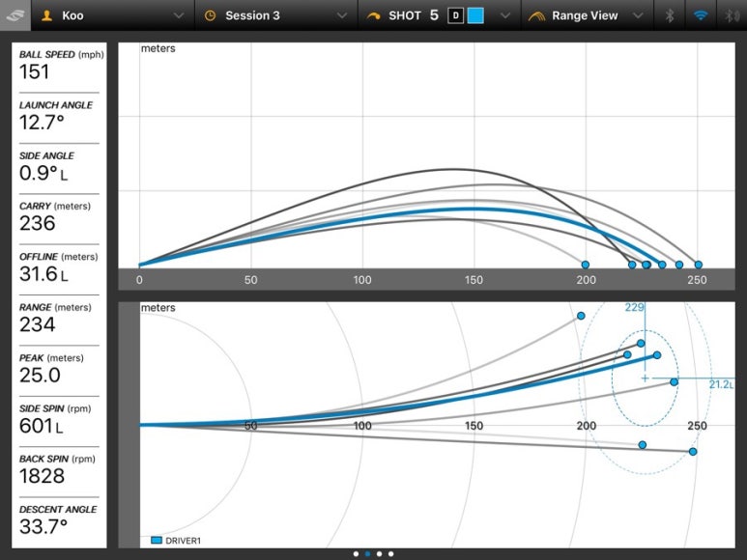Click the orange shot trajectory icon

tap(373, 15)
